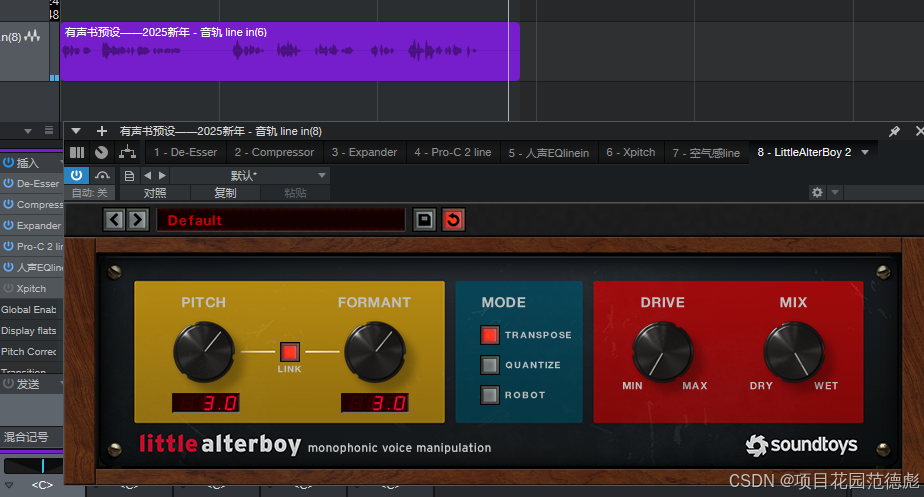Click the pan slider above <C>
The height and width of the screenshot is (497, 924).
(33, 466)
